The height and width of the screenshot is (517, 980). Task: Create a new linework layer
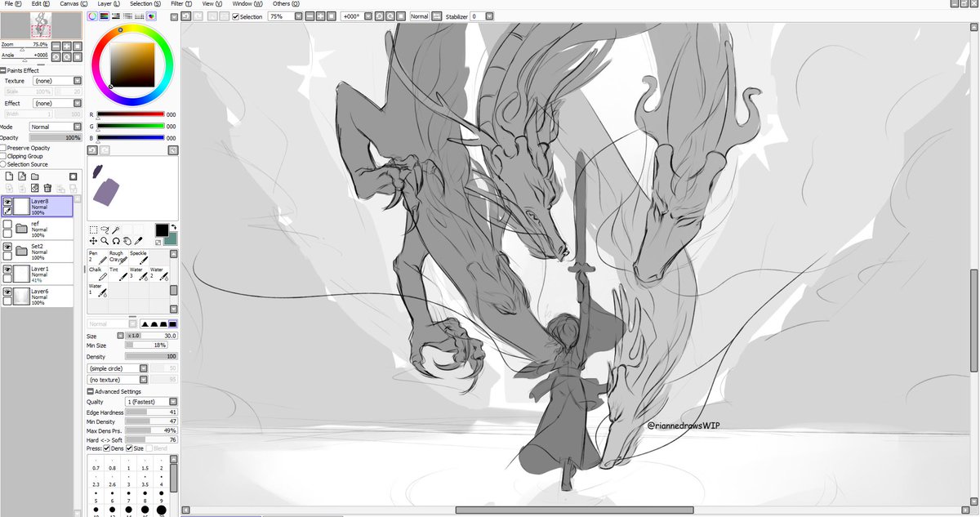(x=22, y=176)
